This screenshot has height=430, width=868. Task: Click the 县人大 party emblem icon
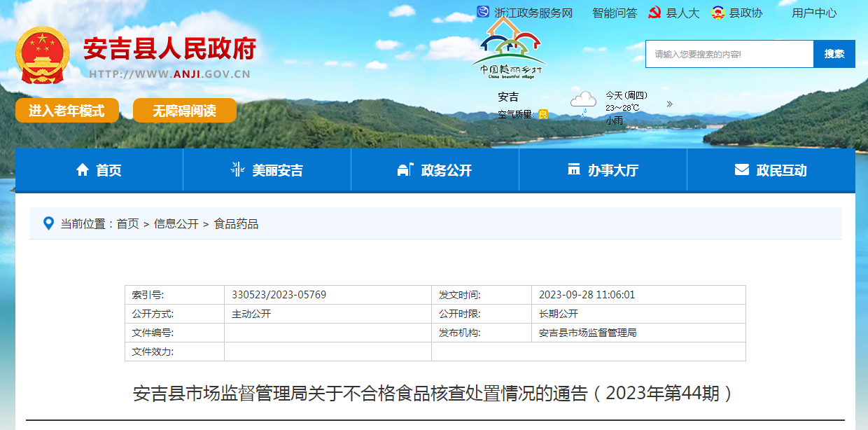[654, 13]
